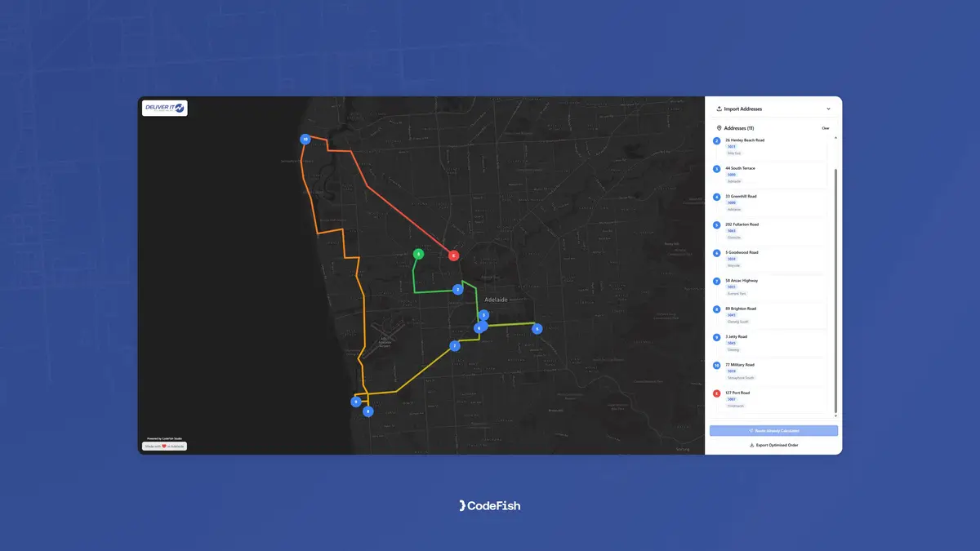Click the scrollbar down arrow in address list

point(835,416)
